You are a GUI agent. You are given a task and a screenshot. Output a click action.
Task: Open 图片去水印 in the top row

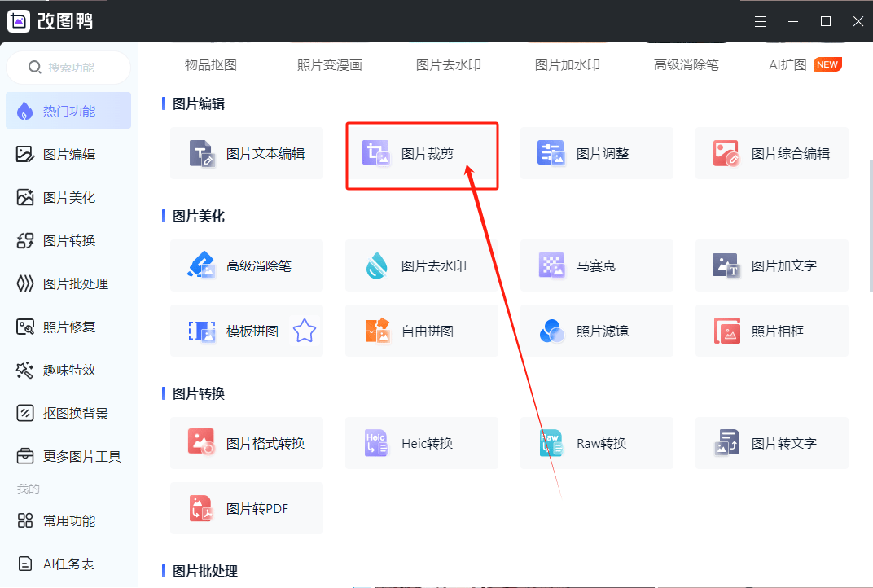tap(448, 65)
